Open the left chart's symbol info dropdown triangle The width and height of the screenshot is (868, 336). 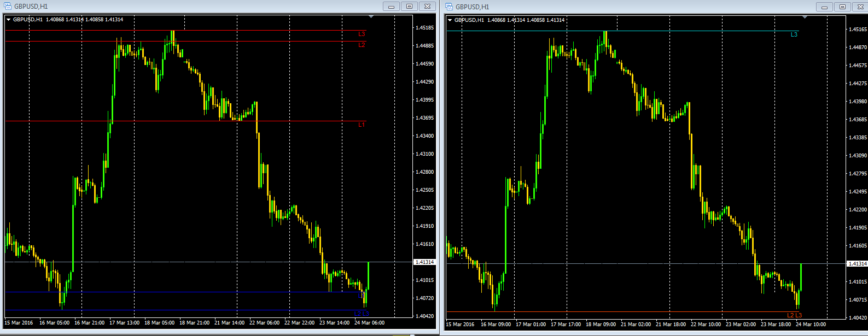(9, 20)
